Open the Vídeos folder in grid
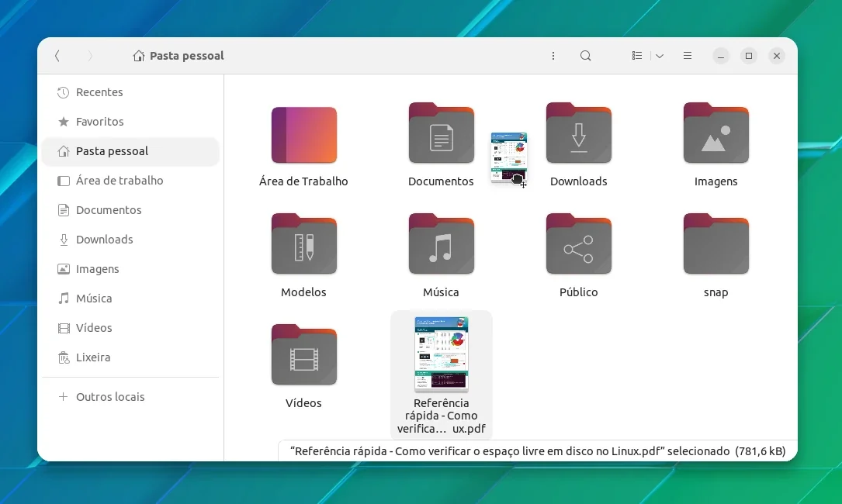 coord(304,355)
